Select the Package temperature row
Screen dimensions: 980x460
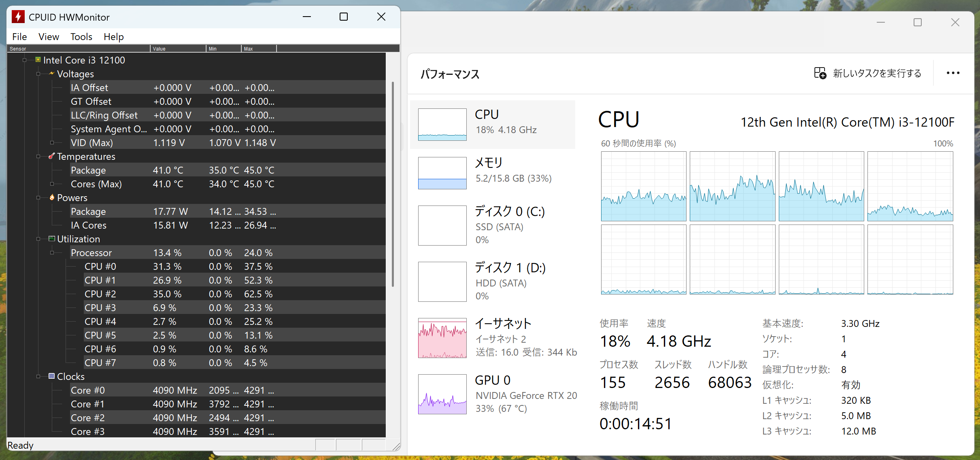coord(227,170)
